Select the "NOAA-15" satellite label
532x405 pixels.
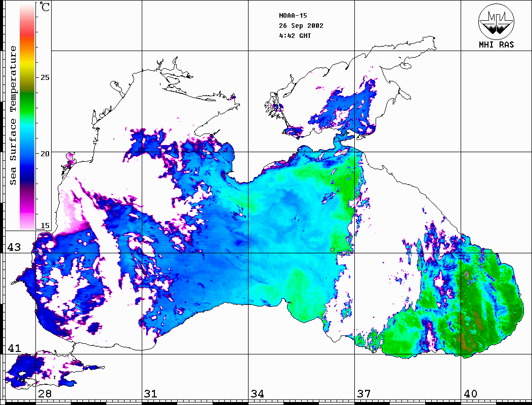coord(293,16)
